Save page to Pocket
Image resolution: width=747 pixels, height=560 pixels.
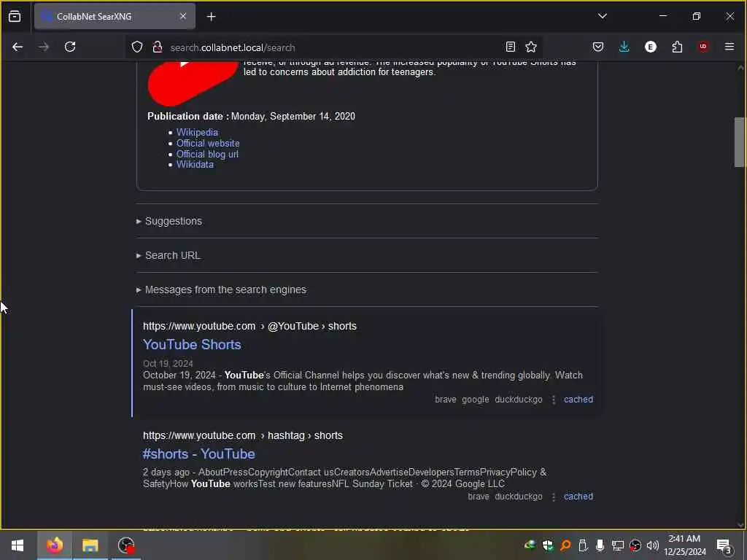598,47
